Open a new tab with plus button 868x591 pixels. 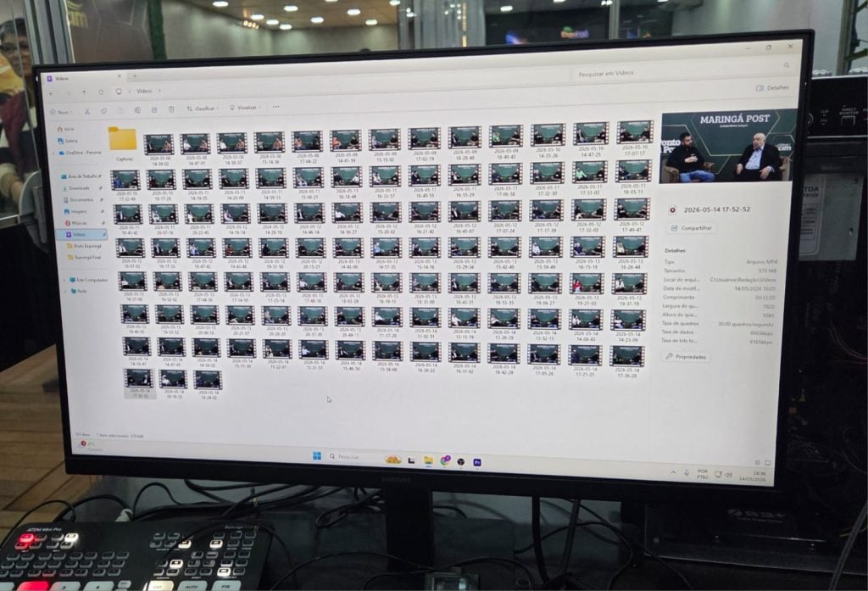(135, 75)
